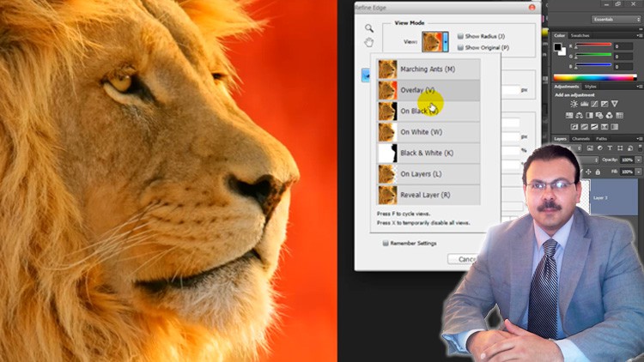Choose Reveal Layer (R) view mode

(x=428, y=195)
